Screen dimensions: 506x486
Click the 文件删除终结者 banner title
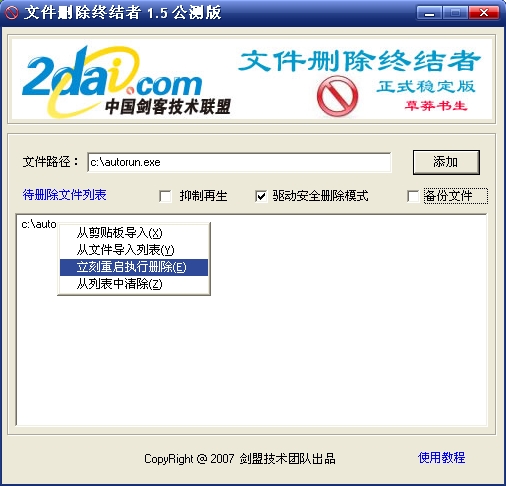tap(359, 61)
